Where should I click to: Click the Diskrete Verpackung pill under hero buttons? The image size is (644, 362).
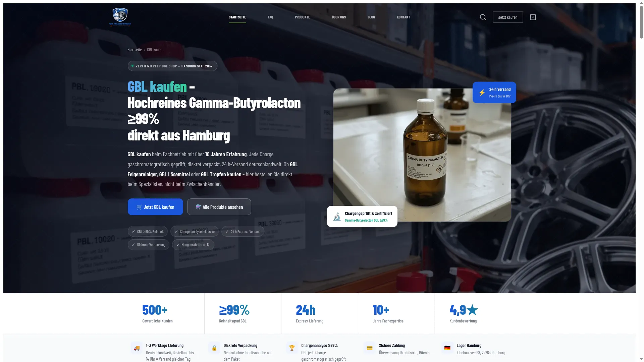point(149,245)
